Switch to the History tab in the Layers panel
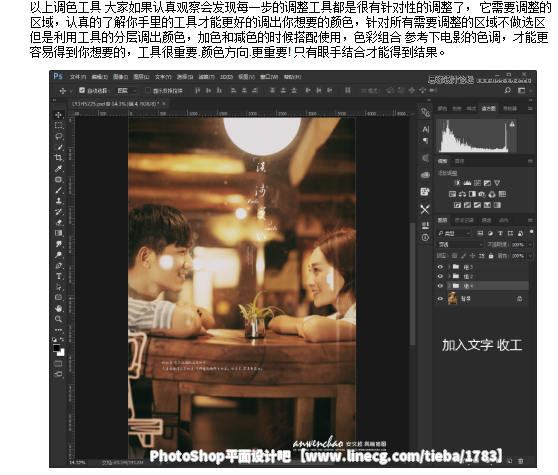Image resolution: width=558 pixels, height=475 pixels. pyautogui.click(x=464, y=221)
